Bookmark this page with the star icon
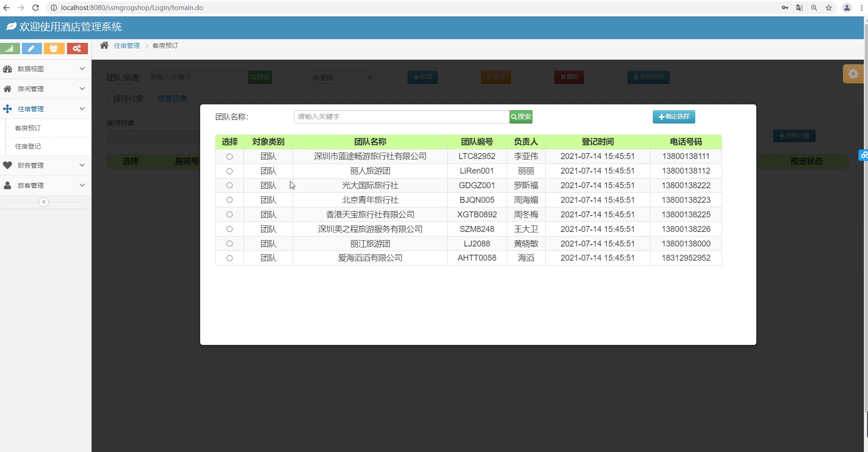 829,8
